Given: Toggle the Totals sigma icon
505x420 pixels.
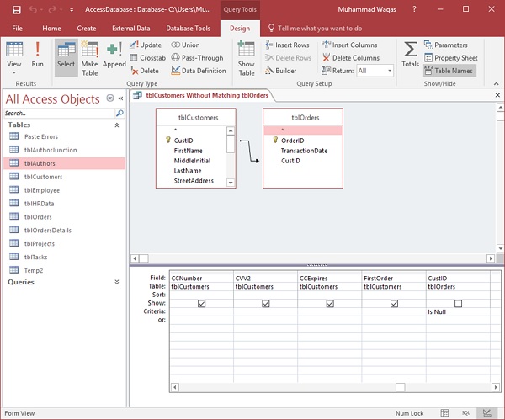Looking at the screenshot, I should coord(410,53).
